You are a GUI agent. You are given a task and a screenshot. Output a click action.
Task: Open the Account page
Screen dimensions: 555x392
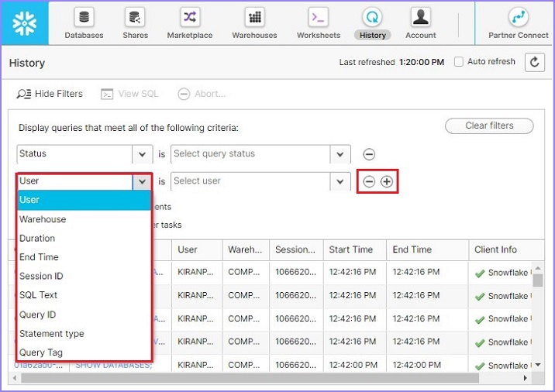(420, 23)
